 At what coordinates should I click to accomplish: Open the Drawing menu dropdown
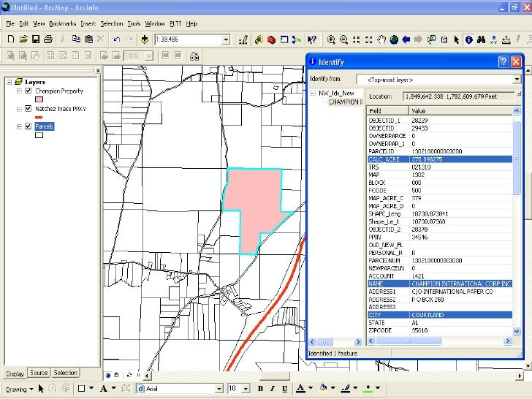(x=20, y=389)
